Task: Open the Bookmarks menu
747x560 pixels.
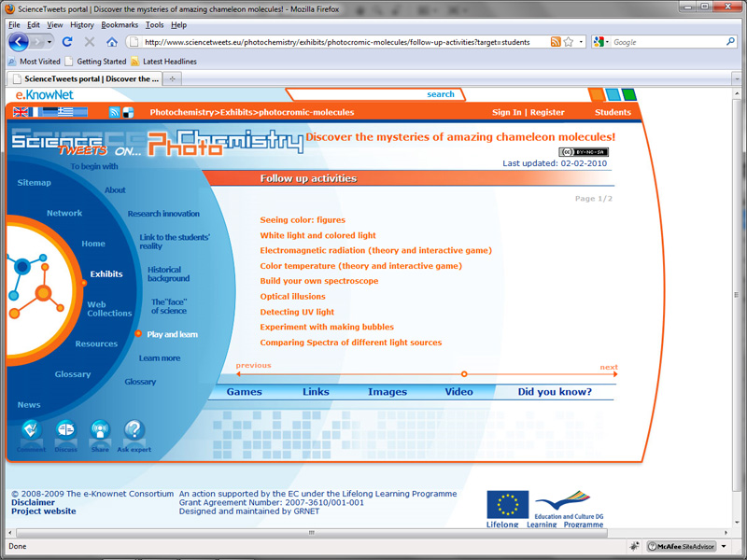Action: click(120, 25)
